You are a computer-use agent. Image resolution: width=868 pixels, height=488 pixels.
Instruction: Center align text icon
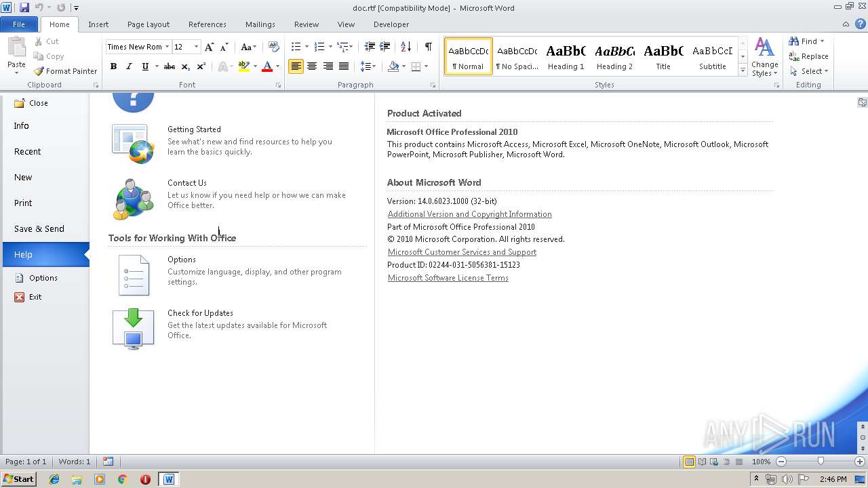click(312, 66)
